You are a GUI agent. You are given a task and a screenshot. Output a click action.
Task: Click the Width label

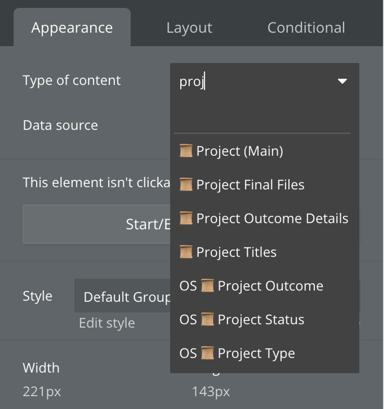(x=41, y=368)
